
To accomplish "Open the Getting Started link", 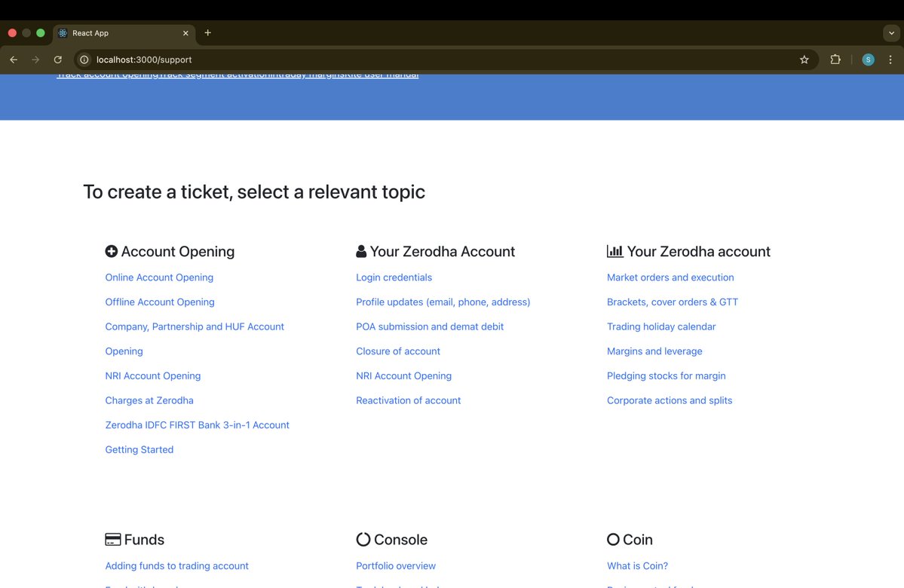I will pos(139,449).
